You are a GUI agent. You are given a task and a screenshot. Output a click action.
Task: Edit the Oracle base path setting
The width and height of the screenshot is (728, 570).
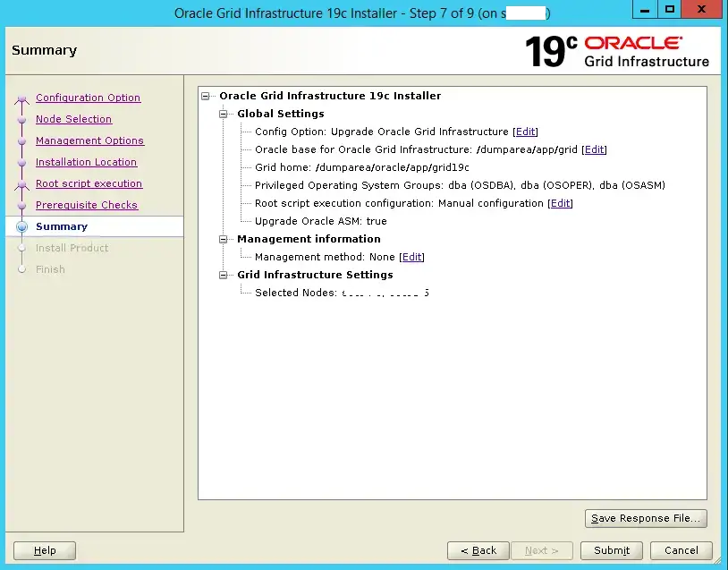(x=594, y=149)
